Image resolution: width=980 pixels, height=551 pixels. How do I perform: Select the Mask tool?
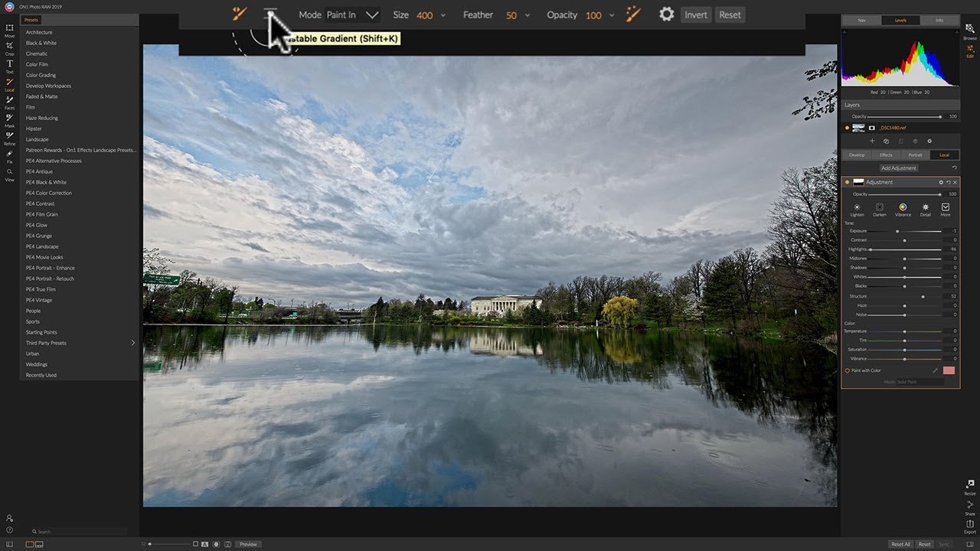point(9,119)
